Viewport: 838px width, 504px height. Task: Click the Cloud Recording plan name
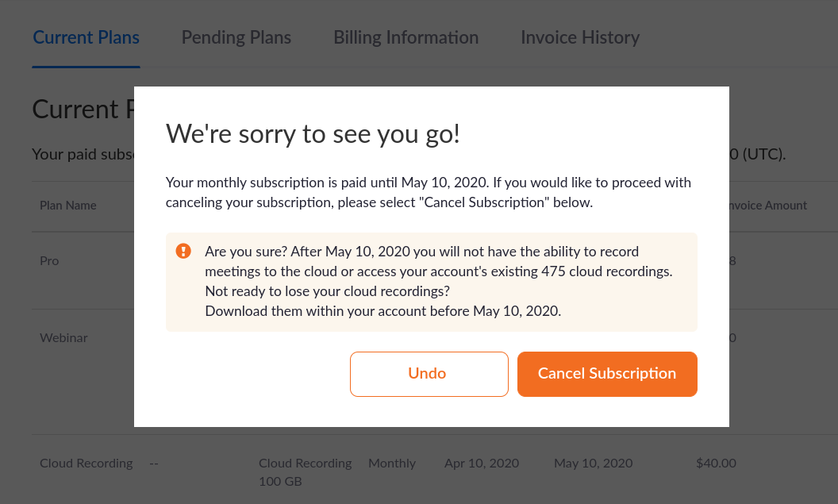click(x=86, y=464)
